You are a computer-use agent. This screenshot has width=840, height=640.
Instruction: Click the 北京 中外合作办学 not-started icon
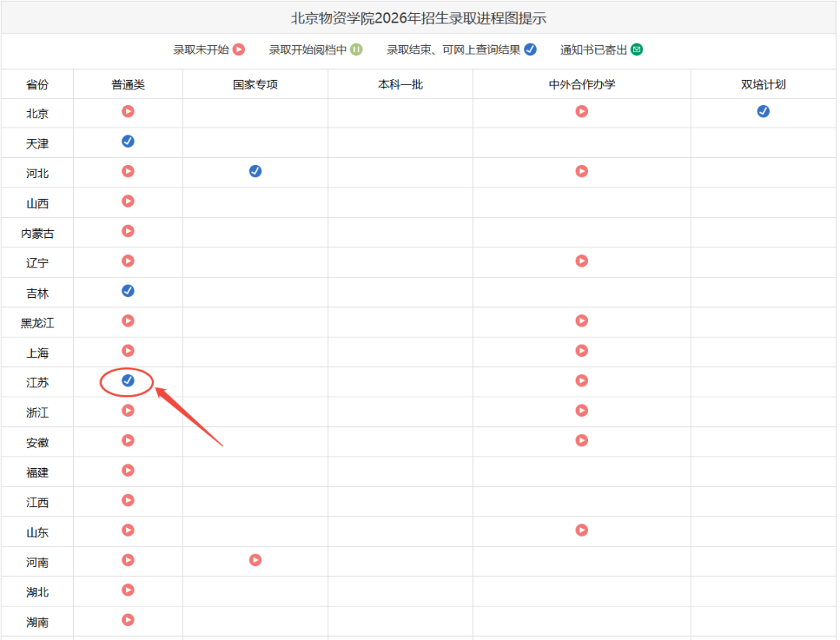click(582, 111)
